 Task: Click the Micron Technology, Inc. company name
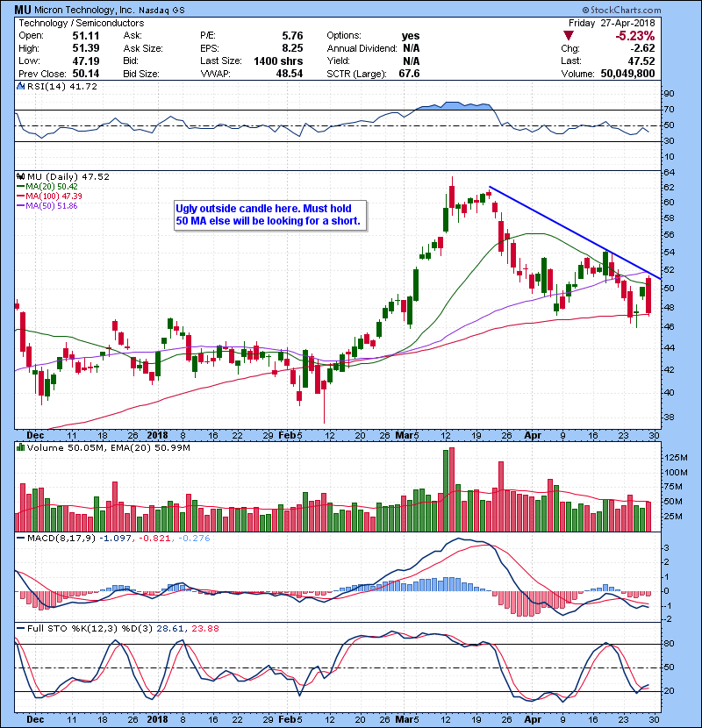tap(84, 10)
